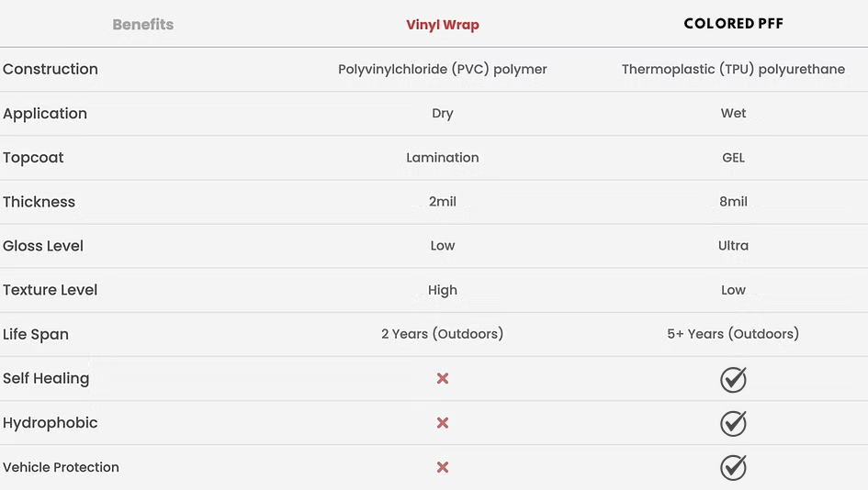
Task: Click the Benefits column header
Action: [142, 25]
